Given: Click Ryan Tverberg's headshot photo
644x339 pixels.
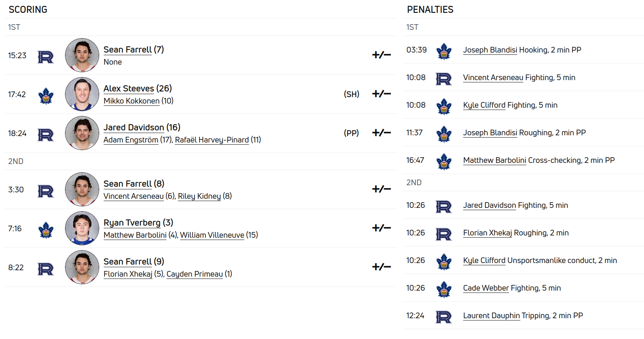Looking at the screenshot, I should pyautogui.click(x=82, y=228).
